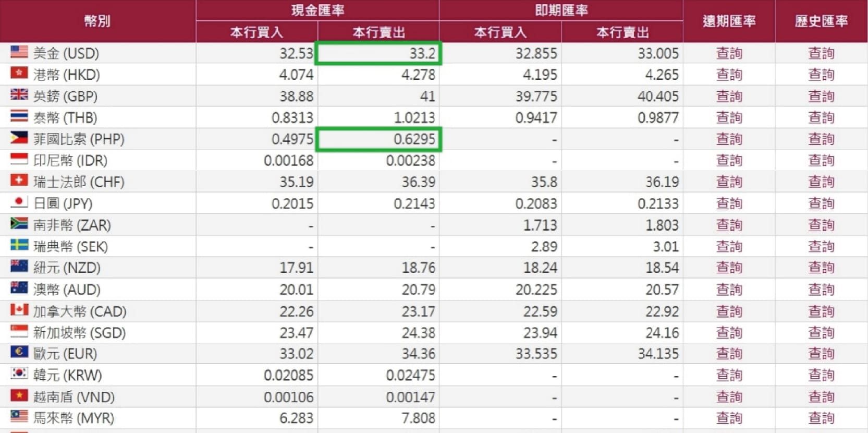Click the 遠期匯率 column header

pyautogui.click(x=729, y=21)
